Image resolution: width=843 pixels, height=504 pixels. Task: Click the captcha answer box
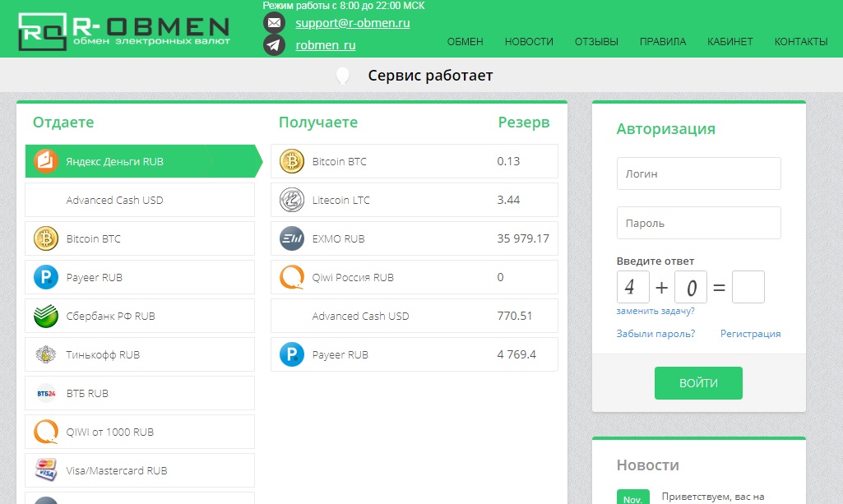(x=748, y=287)
